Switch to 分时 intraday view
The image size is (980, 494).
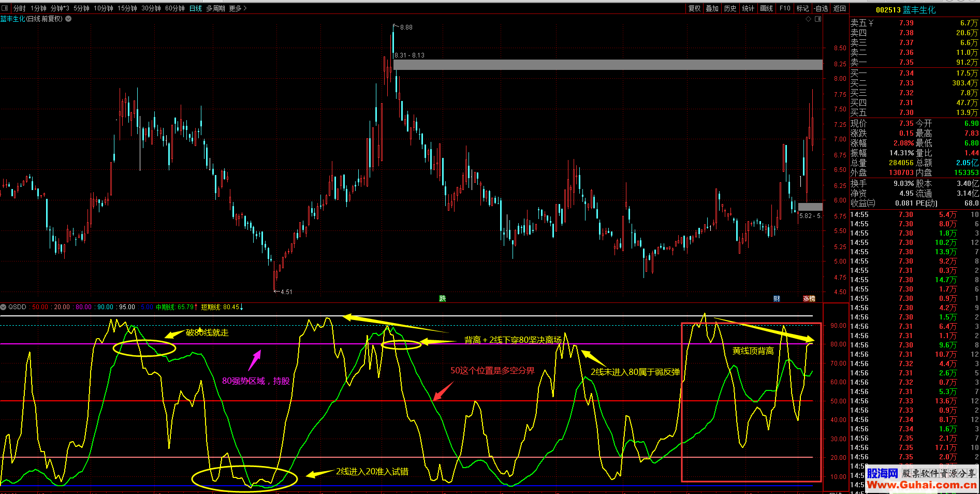[x=19, y=8]
